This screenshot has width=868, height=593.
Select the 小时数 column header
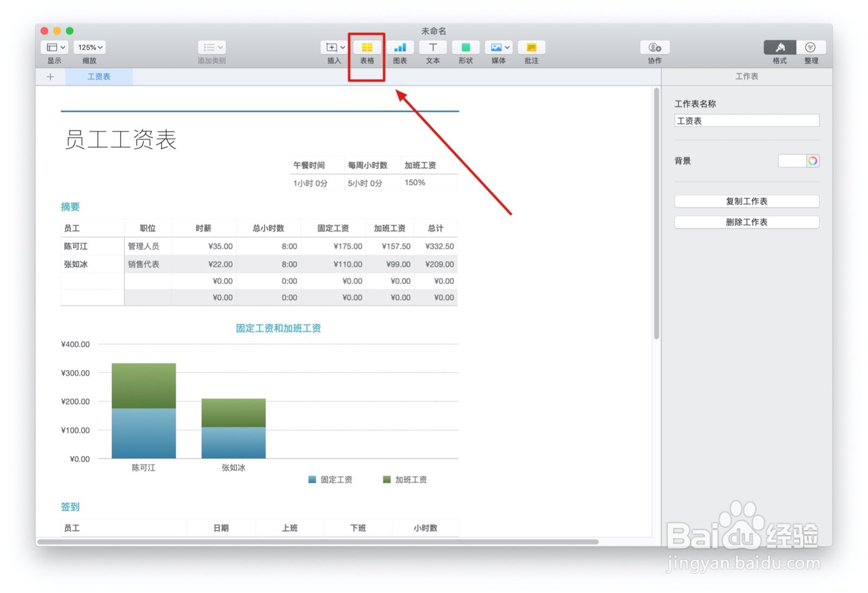pyautogui.click(x=425, y=528)
